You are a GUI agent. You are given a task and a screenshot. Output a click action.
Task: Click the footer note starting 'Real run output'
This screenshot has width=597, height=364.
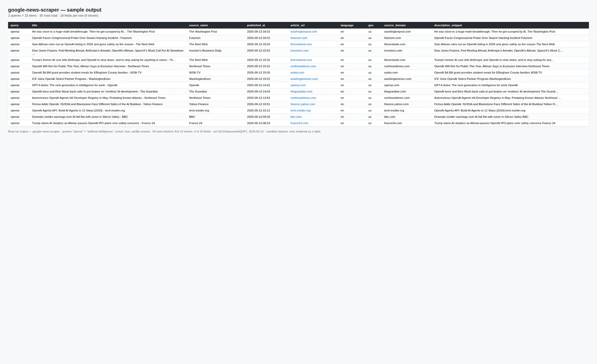tap(164, 132)
